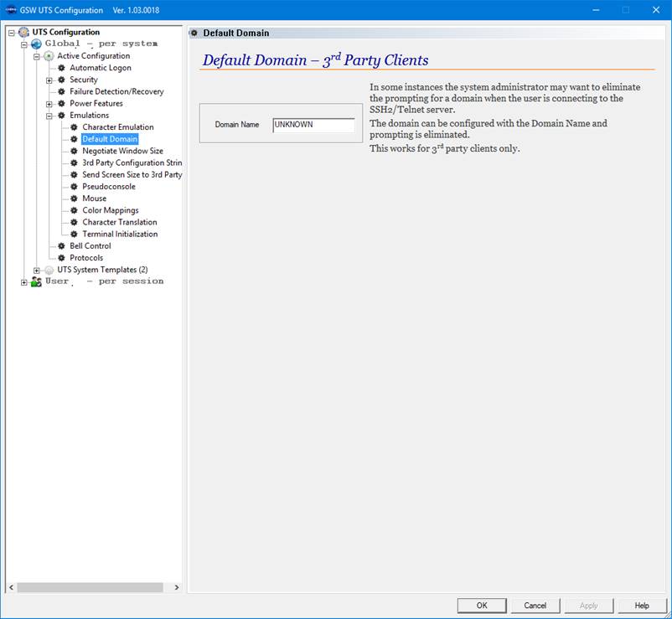The image size is (672, 619).
Task: Click the gear icon next to Failure Detection/Recovery
Action: tap(61, 91)
